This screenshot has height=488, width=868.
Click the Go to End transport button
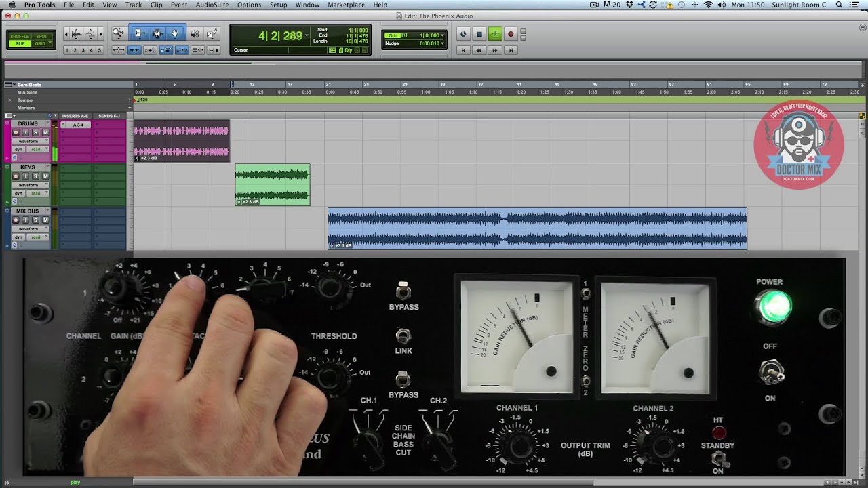[511, 50]
